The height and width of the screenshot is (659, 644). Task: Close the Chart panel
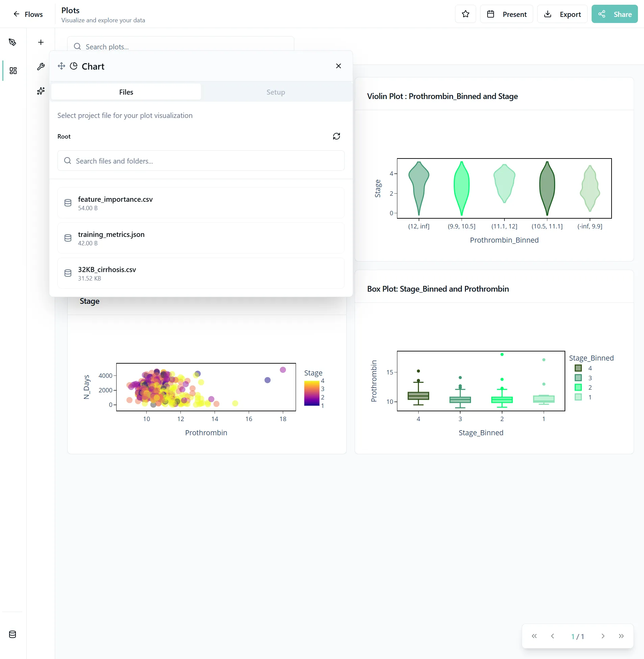[338, 66]
